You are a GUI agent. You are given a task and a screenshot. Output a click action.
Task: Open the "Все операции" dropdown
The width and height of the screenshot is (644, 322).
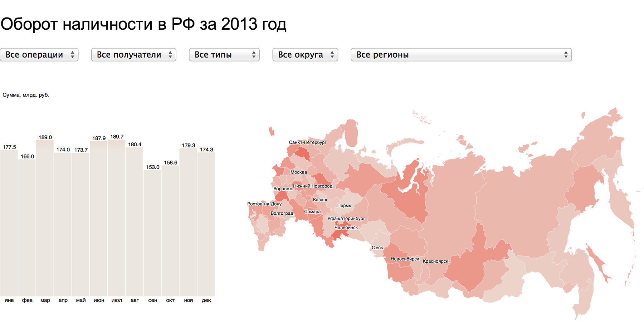coord(39,55)
